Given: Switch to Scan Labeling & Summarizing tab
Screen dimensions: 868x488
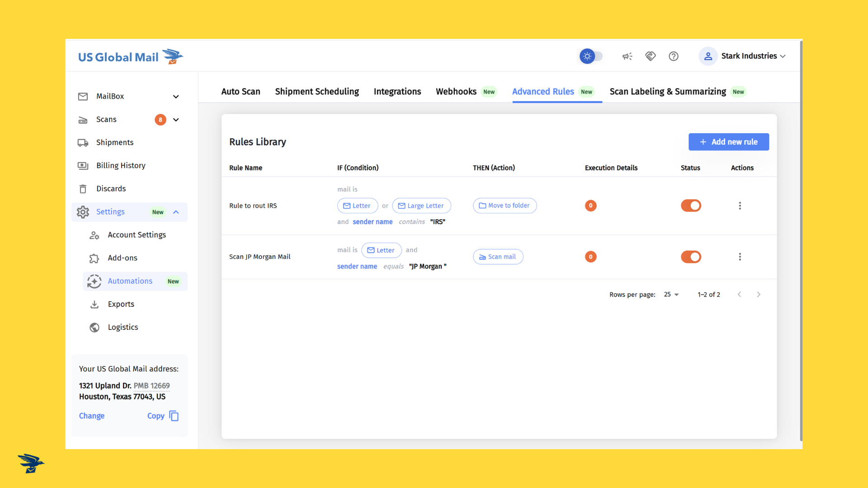Looking at the screenshot, I should [x=667, y=92].
